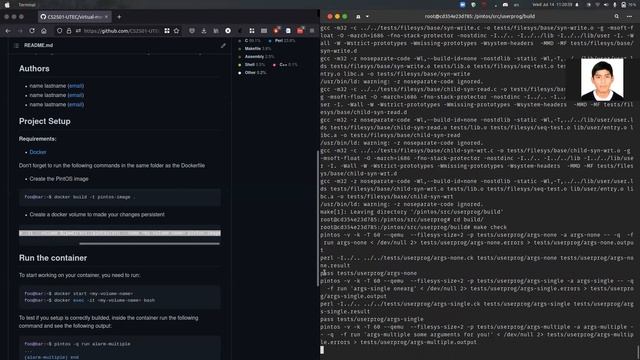Image resolution: width=640 pixels, height=360 pixels.
Task: Open the second author's email link
Action: tap(76, 96)
